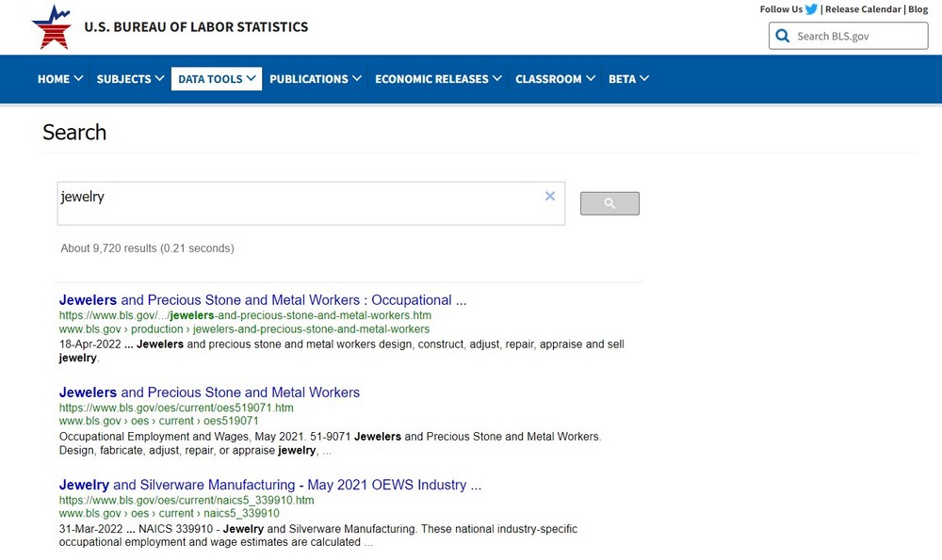Focus the Search BLS.gov input field
Viewport: 942px width, 560px height.
(849, 36)
